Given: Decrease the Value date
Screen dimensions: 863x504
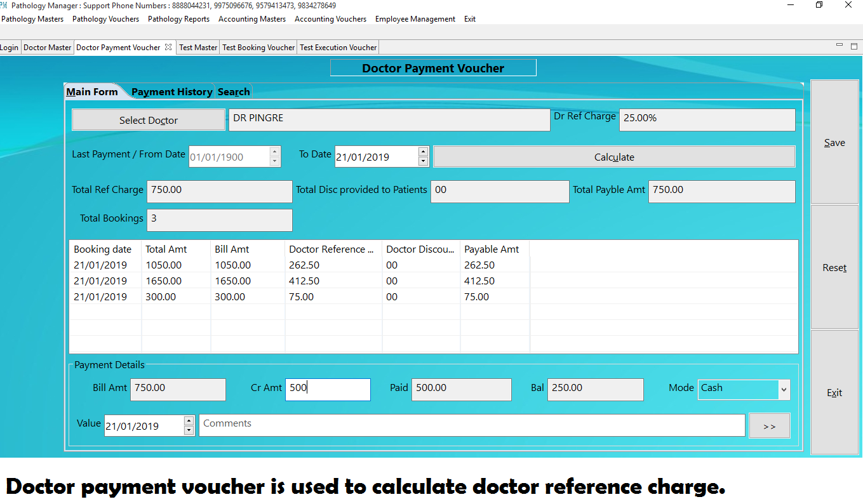Looking at the screenshot, I should point(189,431).
